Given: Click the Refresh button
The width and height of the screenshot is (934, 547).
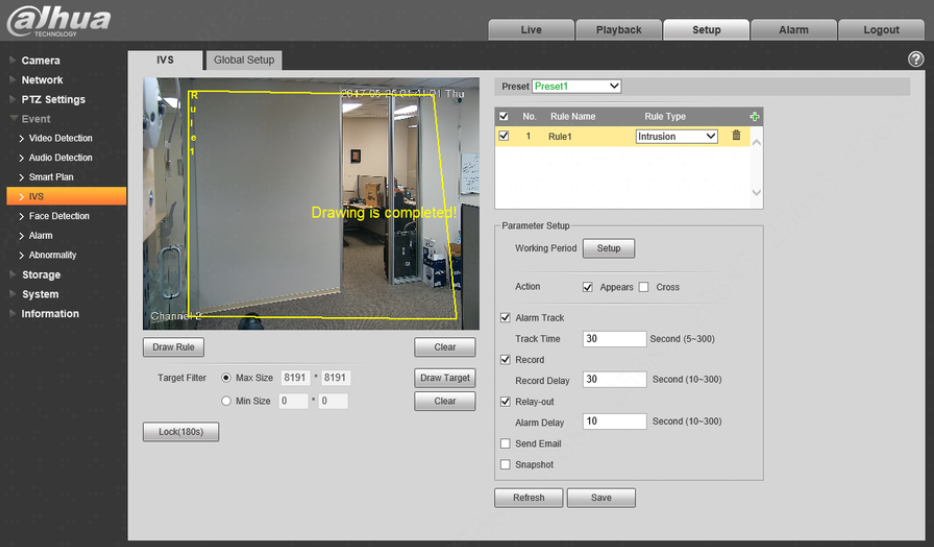Looking at the screenshot, I should (528, 498).
